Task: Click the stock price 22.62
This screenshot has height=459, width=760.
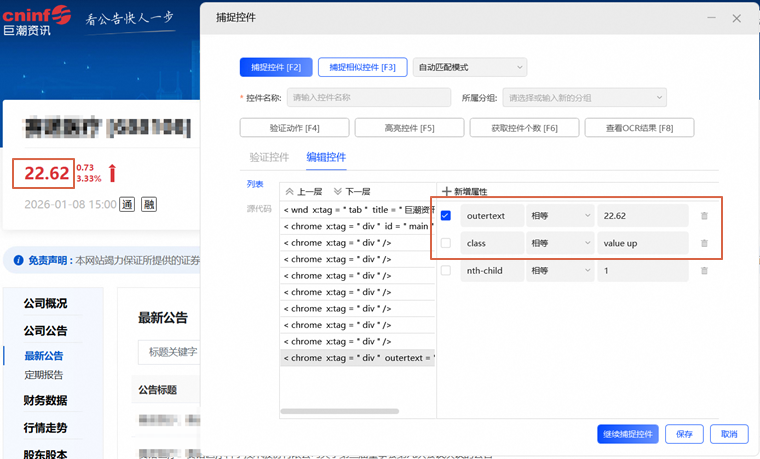Action: [x=47, y=173]
